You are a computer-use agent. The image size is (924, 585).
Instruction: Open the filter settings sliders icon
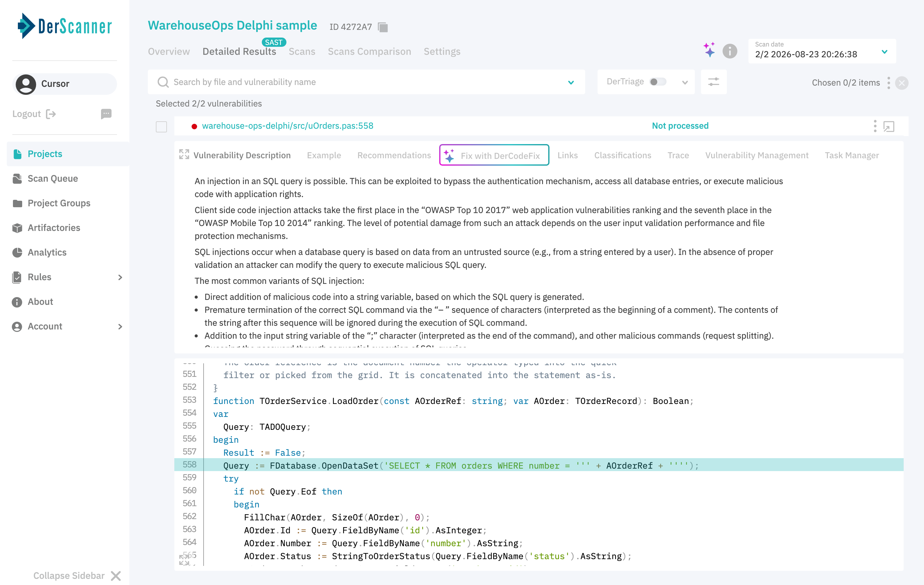[713, 82]
